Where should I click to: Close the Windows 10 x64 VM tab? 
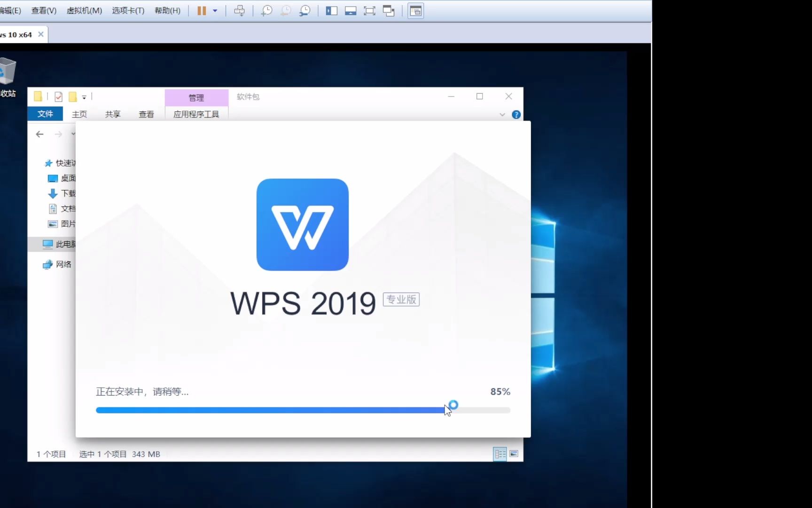point(40,34)
